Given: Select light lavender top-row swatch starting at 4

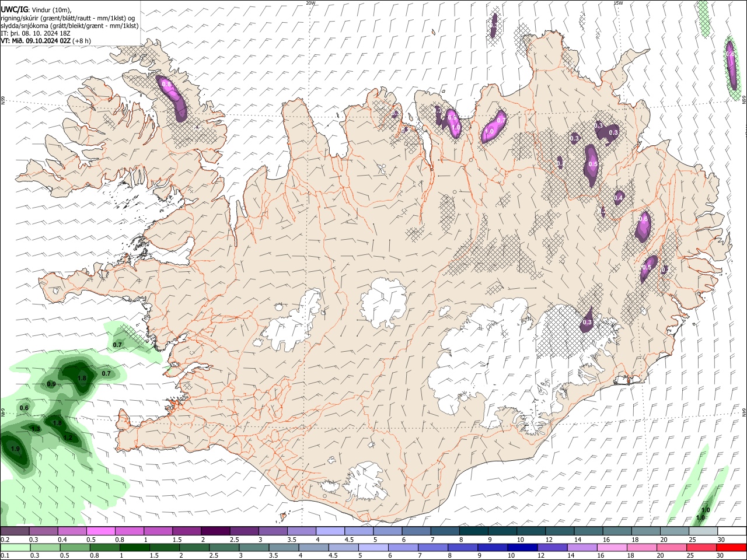Looking at the screenshot, I should tap(330, 531).
